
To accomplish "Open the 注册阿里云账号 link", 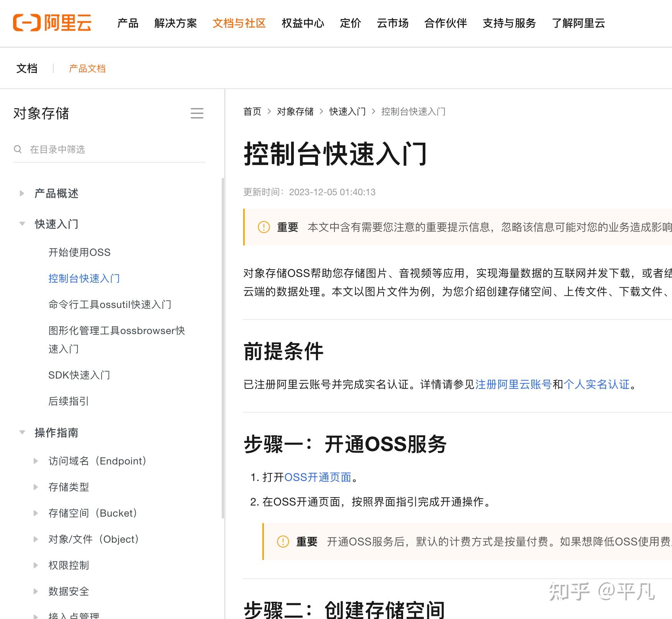I will click(x=514, y=384).
